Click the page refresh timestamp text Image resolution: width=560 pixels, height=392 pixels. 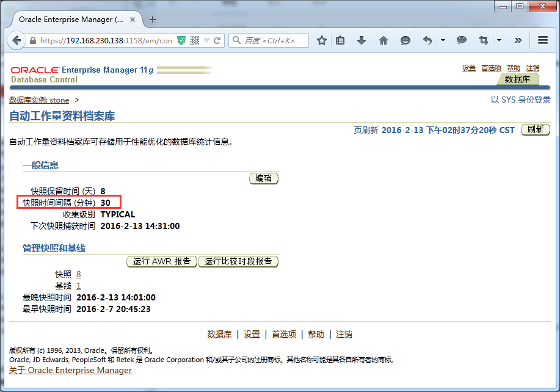(448, 130)
